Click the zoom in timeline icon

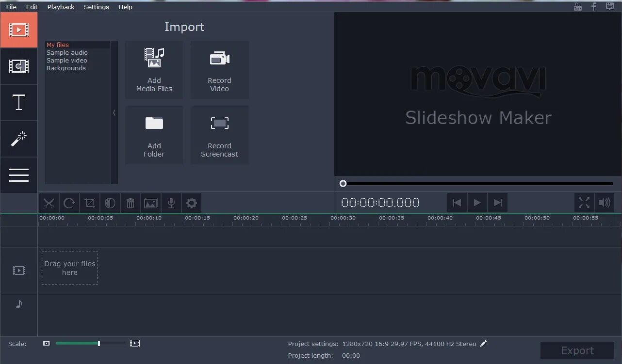coord(135,343)
